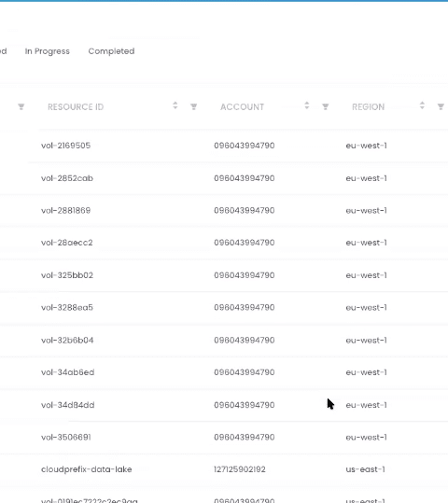
Task: Select resource vol-3506691
Action: [x=66, y=438]
